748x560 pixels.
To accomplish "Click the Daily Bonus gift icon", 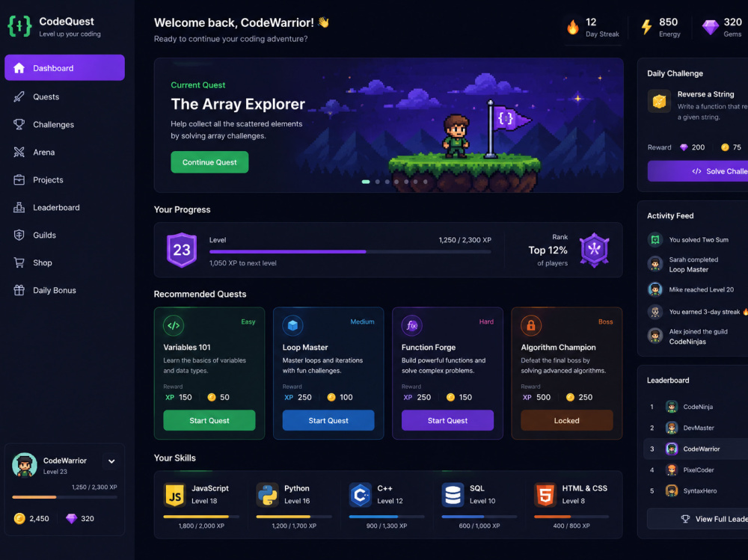I will coord(19,290).
